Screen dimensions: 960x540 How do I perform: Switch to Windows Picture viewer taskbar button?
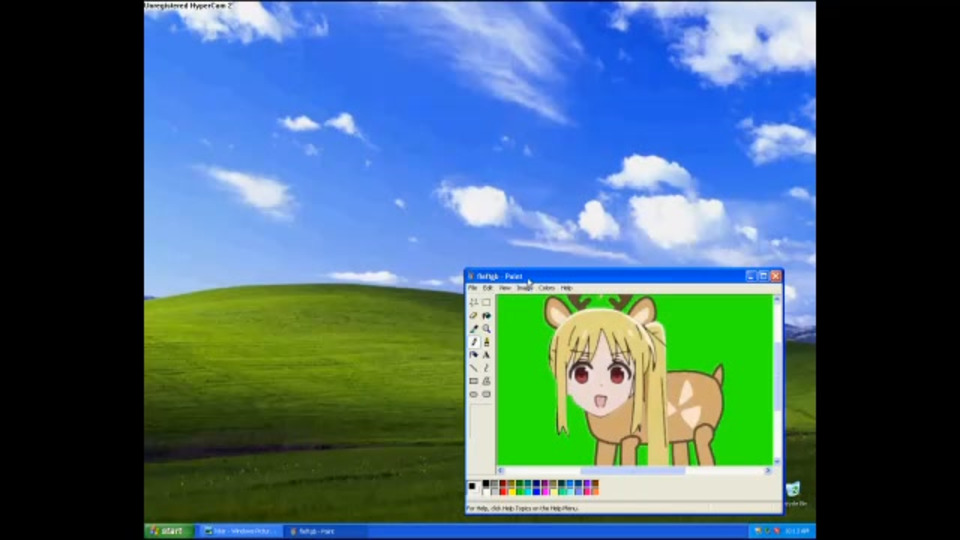point(240,531)
